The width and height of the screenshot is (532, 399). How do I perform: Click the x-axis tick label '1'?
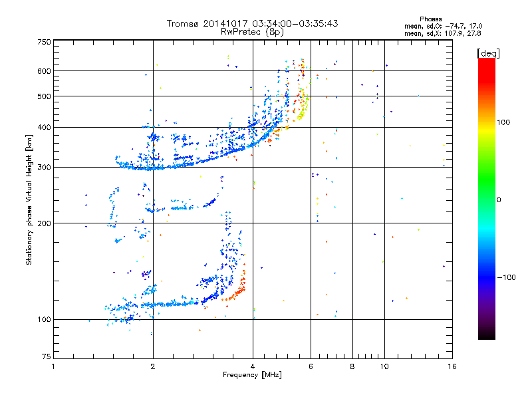53,366
